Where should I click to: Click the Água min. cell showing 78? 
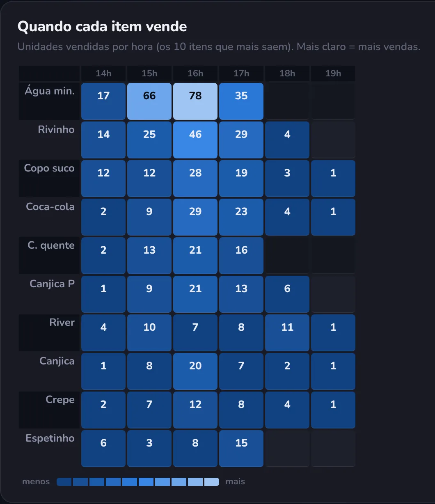pyautogui.click(x=195, y=101)
